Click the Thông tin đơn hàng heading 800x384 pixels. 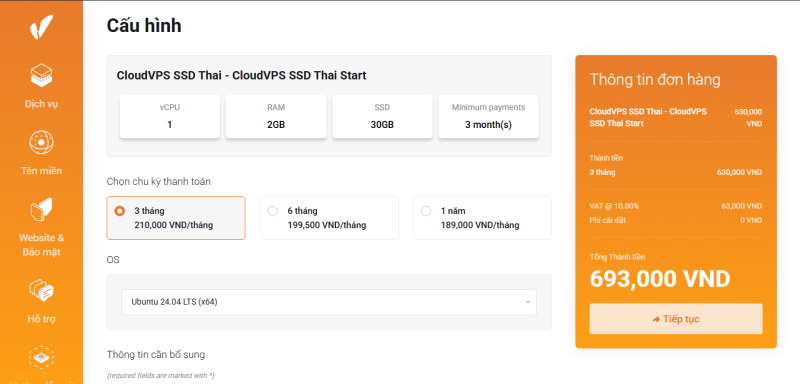[655, 80]
